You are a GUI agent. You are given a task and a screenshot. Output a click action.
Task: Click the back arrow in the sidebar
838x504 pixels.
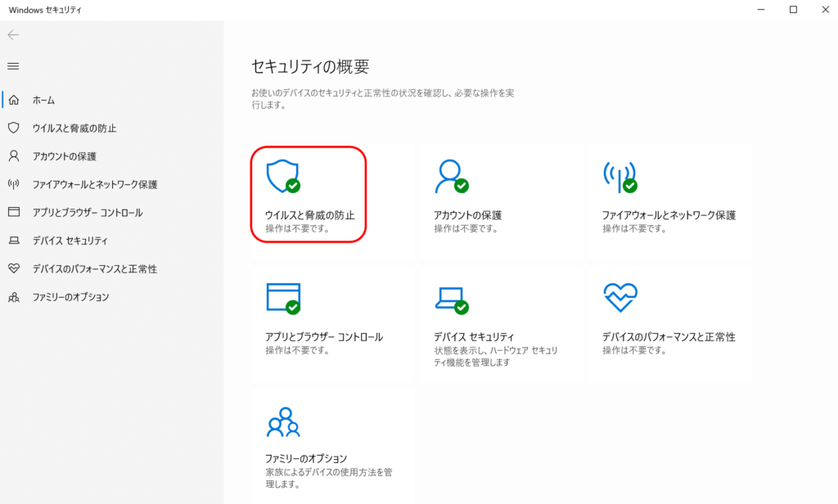point(13,35)
